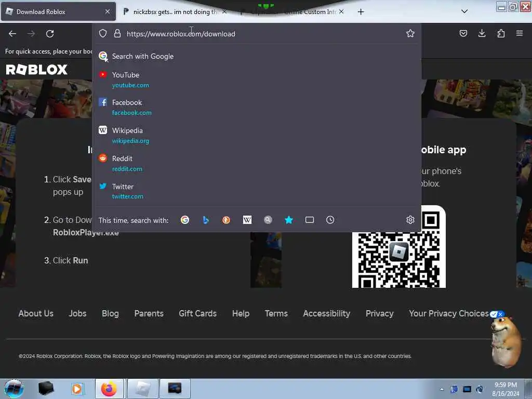
Task: Choose Search with Google suggestion
Action: 257,56
